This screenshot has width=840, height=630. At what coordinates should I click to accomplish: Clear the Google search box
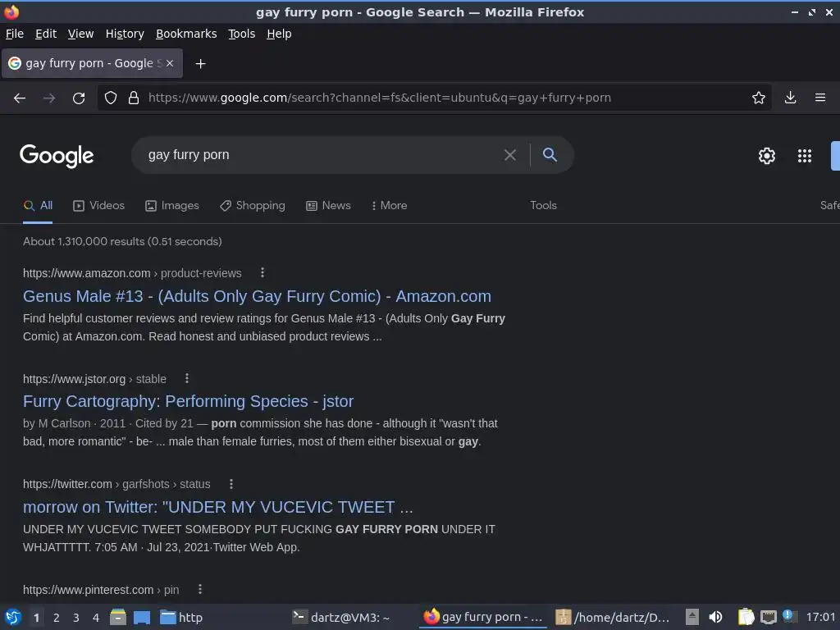510,155
